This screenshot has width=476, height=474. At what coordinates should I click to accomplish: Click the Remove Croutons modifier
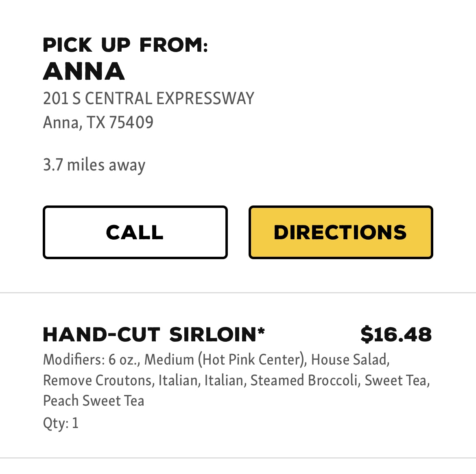[x=98, y=380]
